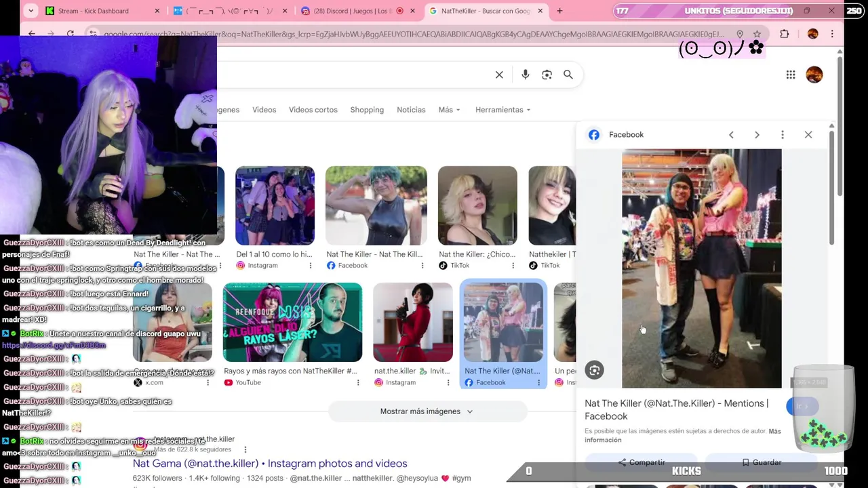Screen dimensions: 868x488
Task: Open Google Lens image search
Action: point(547,75)
